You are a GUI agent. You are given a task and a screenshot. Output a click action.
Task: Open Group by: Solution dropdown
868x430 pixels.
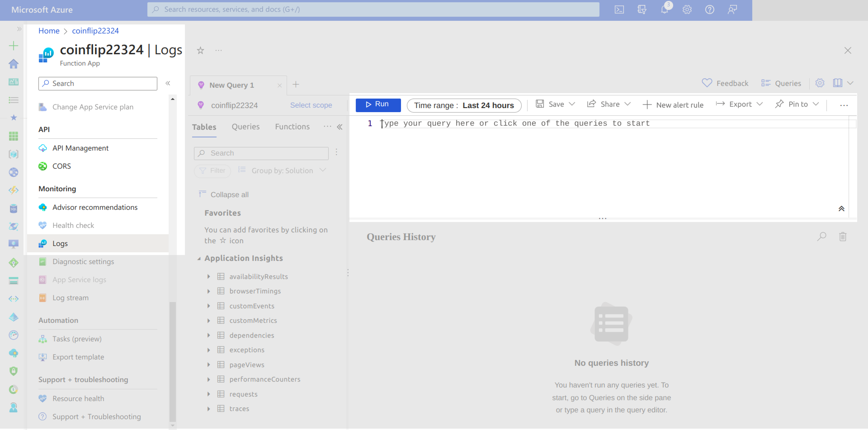(283, 170)
